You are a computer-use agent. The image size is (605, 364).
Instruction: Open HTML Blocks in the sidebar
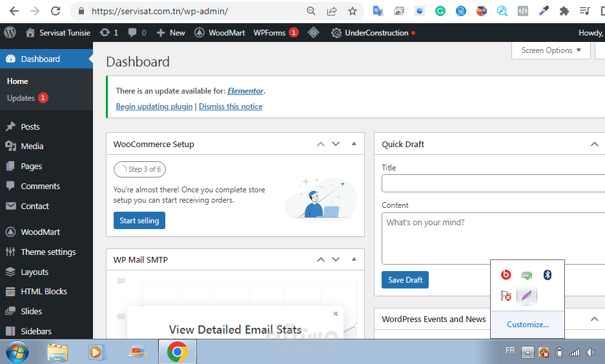tap(44, 292)
